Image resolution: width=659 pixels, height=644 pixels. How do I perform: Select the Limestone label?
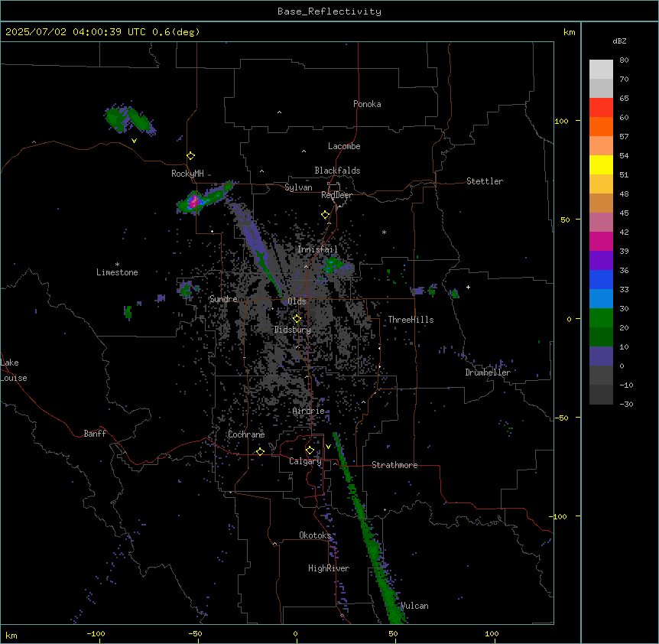pos(117,272)
